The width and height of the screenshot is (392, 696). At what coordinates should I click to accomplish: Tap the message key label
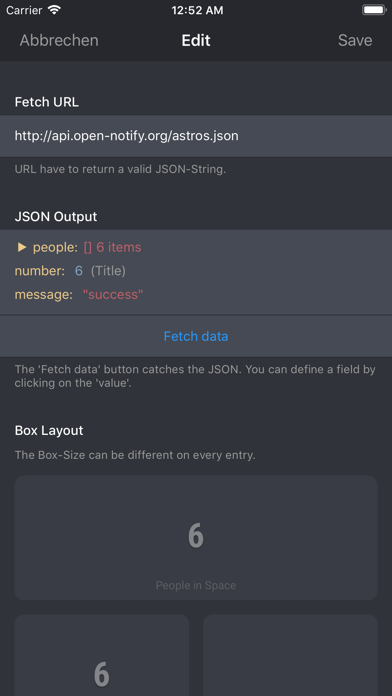pos(44,294)
